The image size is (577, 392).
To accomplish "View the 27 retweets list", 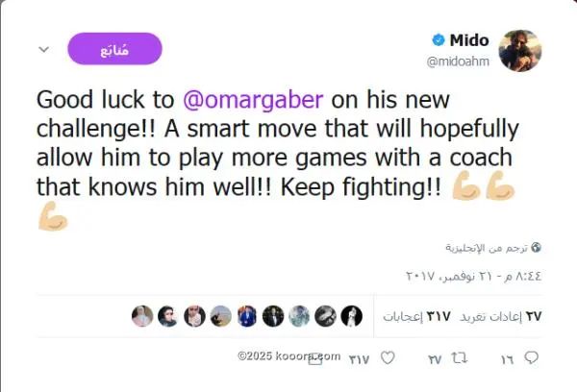I will (501, 316).
